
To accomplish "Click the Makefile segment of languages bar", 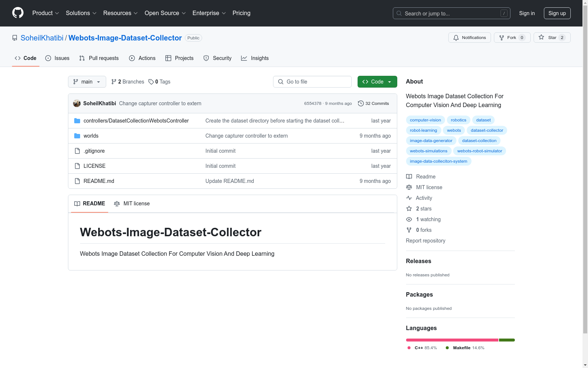I will (x=507, y=340).
